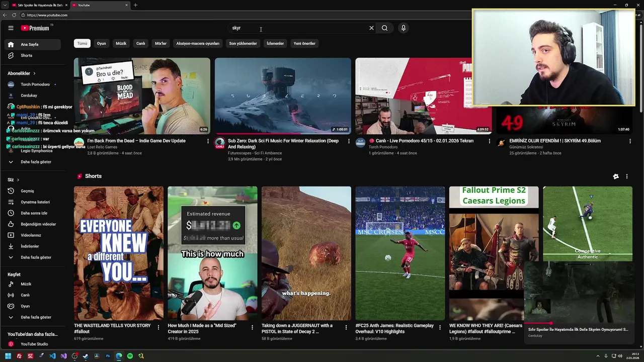Open Geçmiş watch history
The image size is (644, 362).
click(32, 191)
